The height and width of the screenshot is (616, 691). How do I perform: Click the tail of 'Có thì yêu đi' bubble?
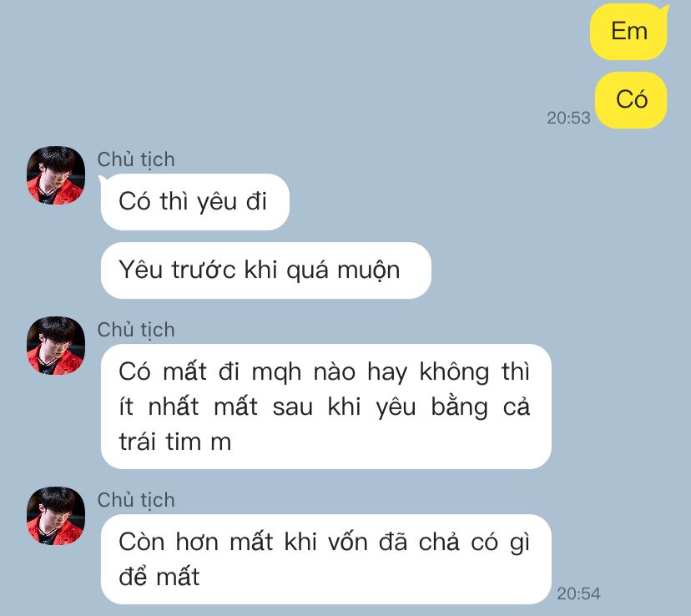103,179
